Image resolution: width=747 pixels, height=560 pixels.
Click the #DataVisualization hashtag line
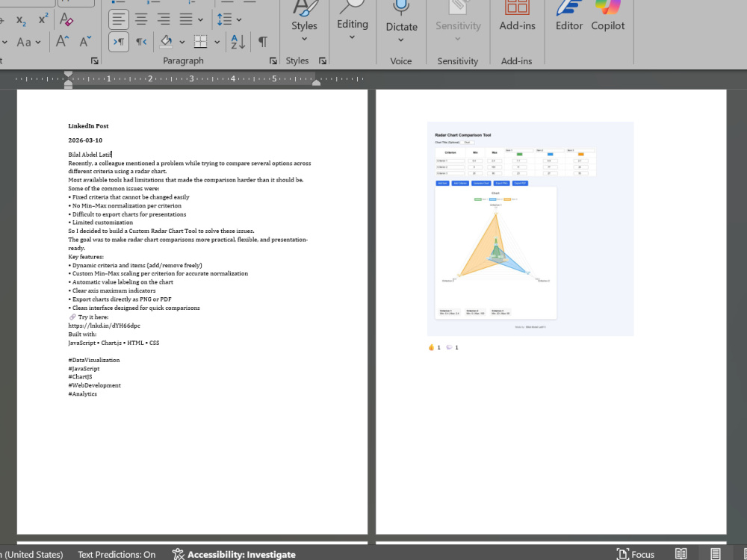[94, 360]
